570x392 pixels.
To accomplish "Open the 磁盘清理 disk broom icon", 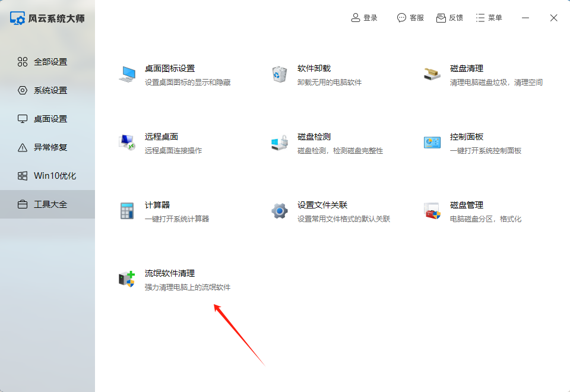I will point(432,74).
